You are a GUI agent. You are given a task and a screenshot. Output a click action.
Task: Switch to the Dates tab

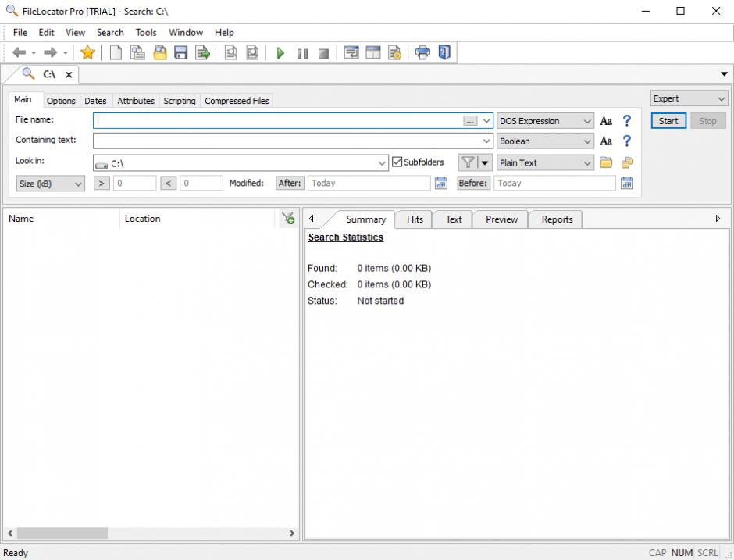(95, 101)
